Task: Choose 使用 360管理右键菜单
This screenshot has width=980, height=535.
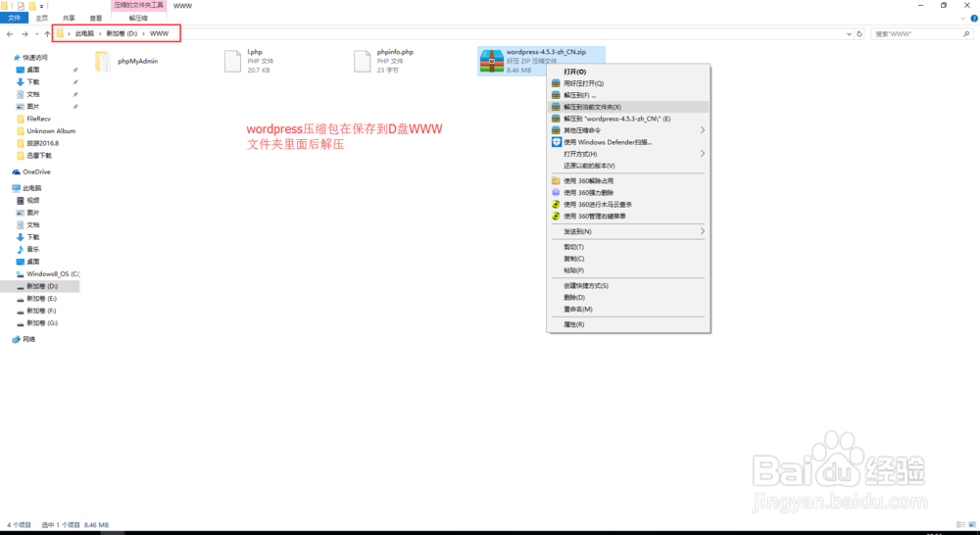Action: 628,217
